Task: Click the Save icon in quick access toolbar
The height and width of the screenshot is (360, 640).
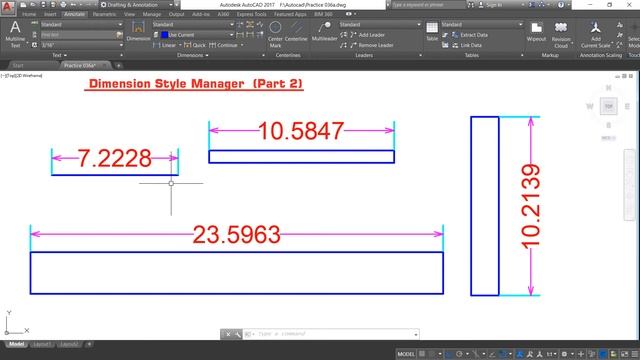Action: click(43, 5)
